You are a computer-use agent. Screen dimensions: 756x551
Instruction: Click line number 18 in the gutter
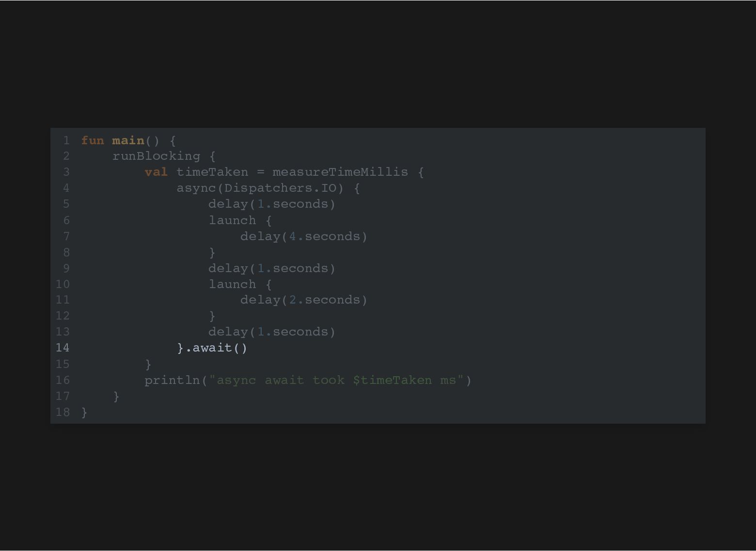click(63, 412)
